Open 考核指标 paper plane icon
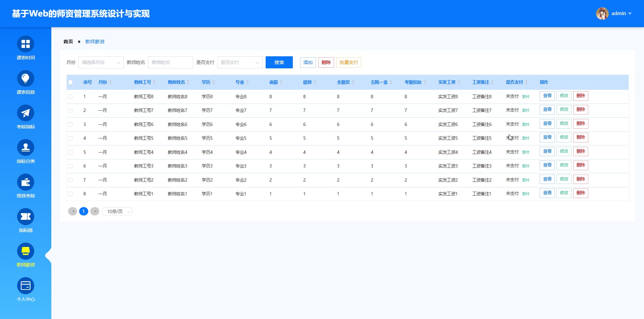The height and width of the screenshot is (319, 644). (x=25, y=113)
